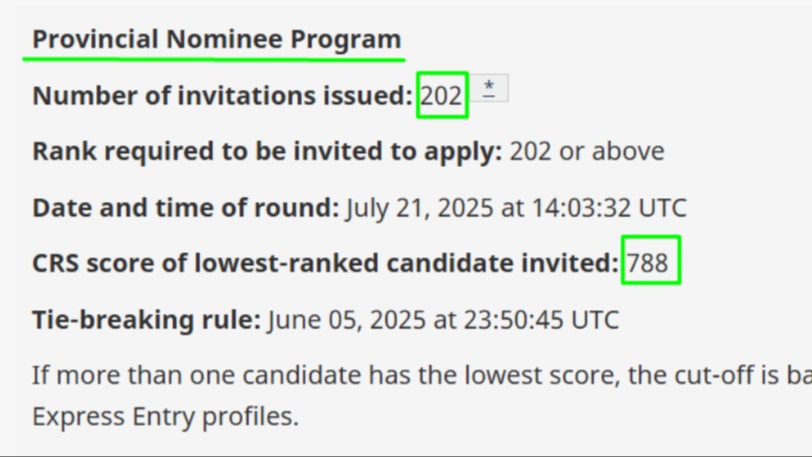812x457 pixels.
Task: Click the 'If more than one candidate' sentence
Action: (x=422, y=375)
